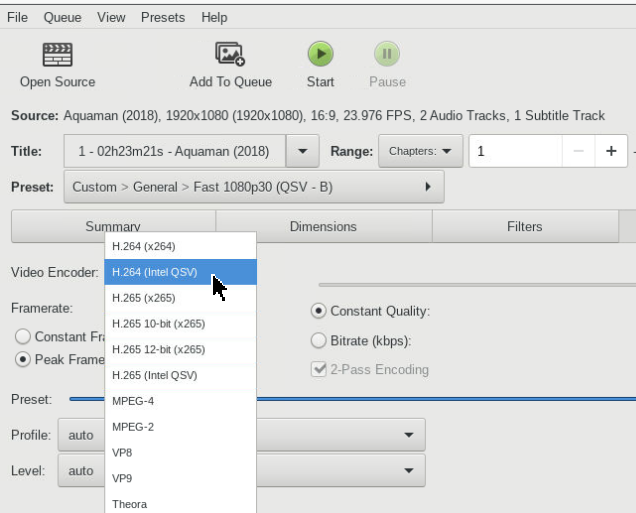Select the Aquaman title combo field
Image resolution: width=636 pixels, height=513 pixels.
point(175,151)
